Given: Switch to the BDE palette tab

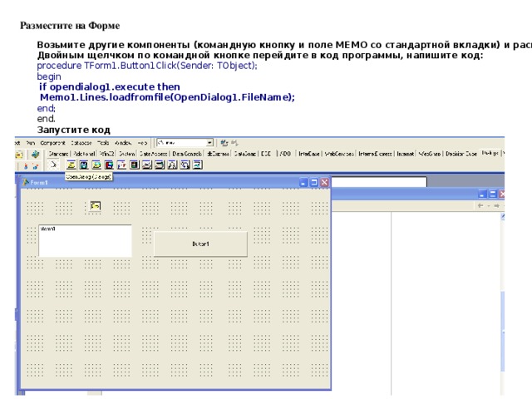Looking at the screenshot, I should (x=266, y=154).
